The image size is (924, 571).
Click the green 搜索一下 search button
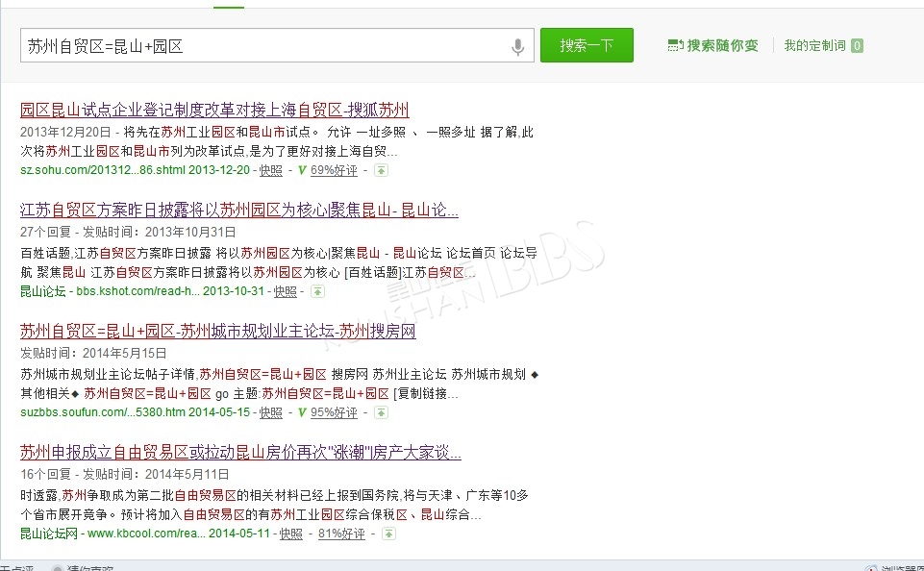pos(587,45)
